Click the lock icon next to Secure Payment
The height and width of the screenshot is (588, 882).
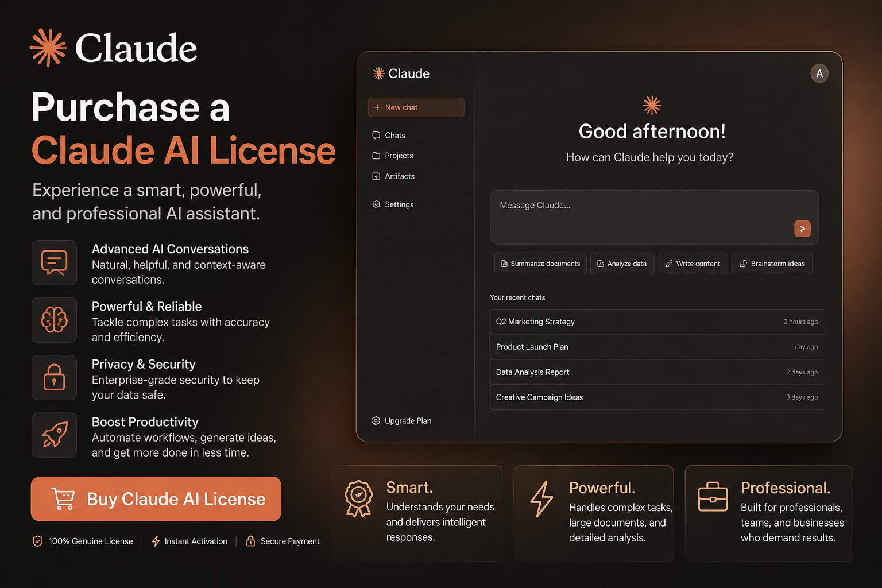[x=250, y=541]
